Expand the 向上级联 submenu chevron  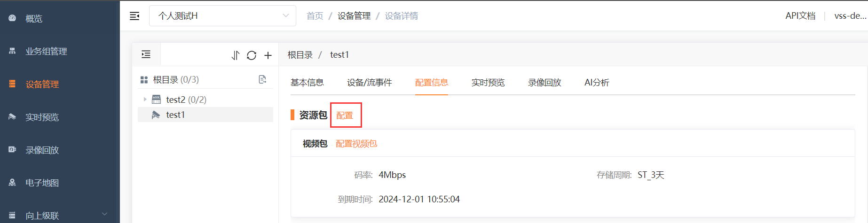105,214
